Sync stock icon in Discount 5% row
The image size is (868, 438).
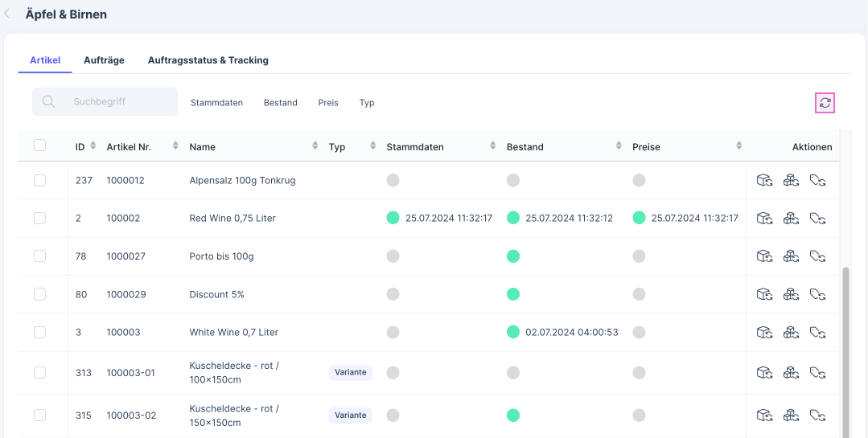(792, 294)
